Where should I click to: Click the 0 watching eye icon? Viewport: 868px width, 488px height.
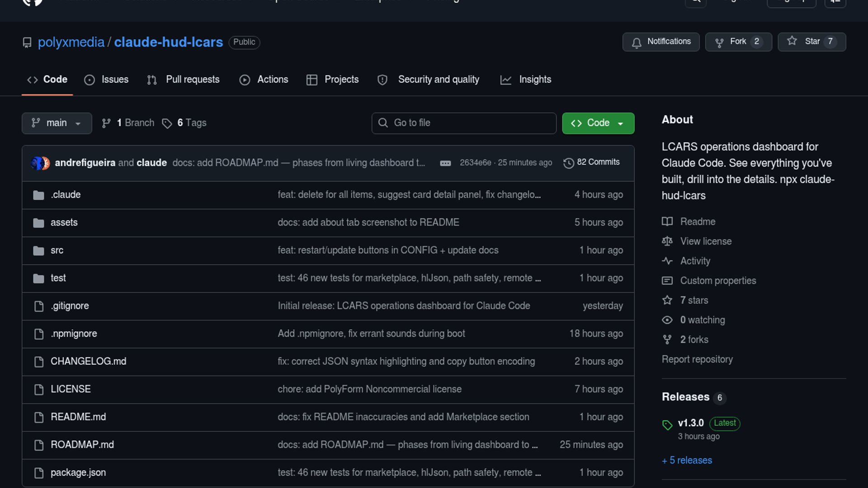pyautogui.click(x=667, y=320)
